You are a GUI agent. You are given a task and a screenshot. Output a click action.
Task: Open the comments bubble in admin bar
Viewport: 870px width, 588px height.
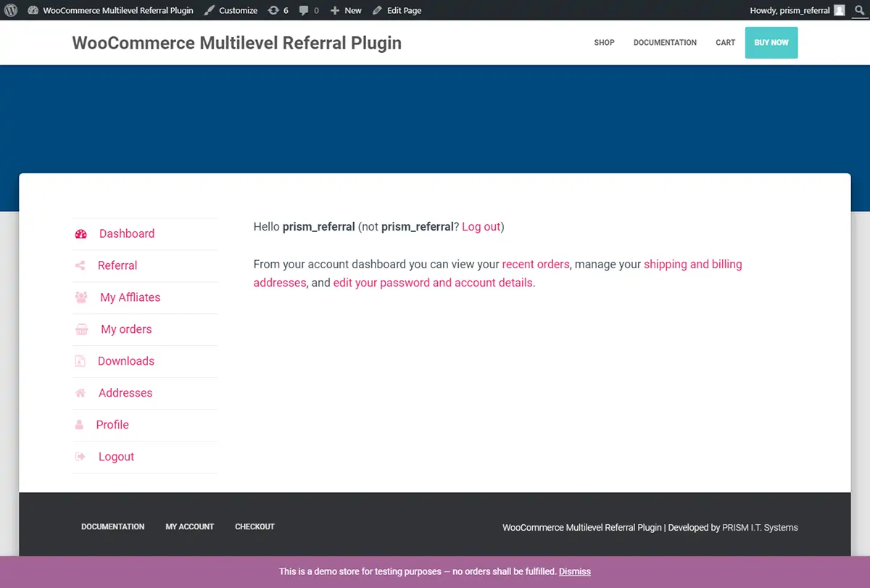pos(309,10)
